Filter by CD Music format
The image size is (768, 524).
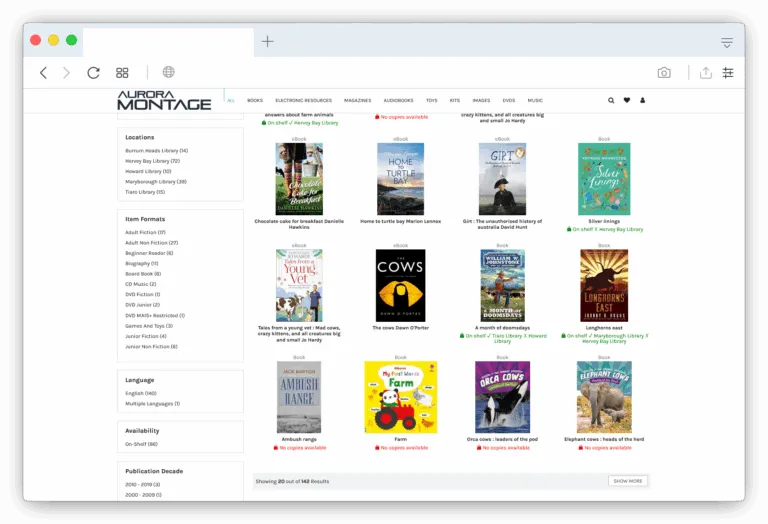tap(141, 284)
